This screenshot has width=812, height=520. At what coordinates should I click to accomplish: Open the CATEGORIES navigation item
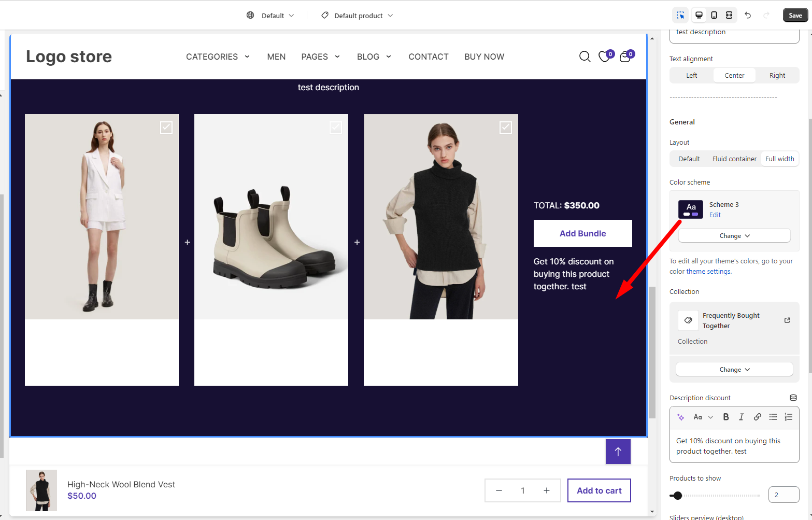(212, 57)
